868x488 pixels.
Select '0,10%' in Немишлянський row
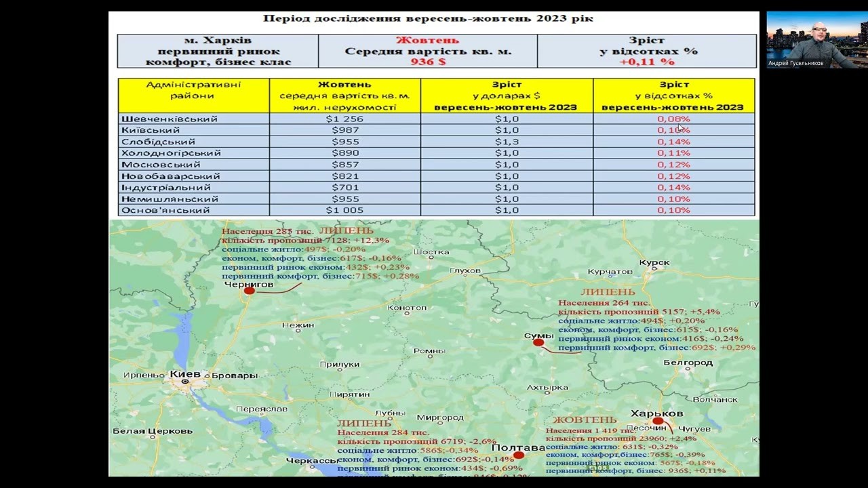673,199
